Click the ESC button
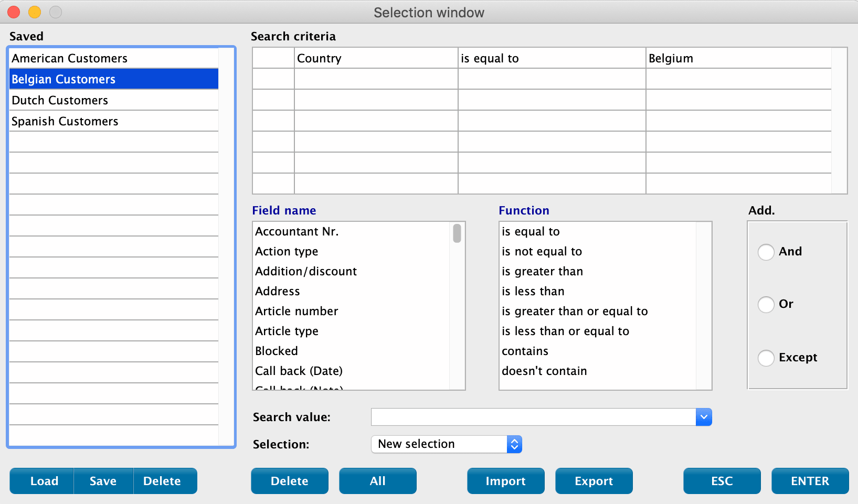858x504 pixels. 722,481
